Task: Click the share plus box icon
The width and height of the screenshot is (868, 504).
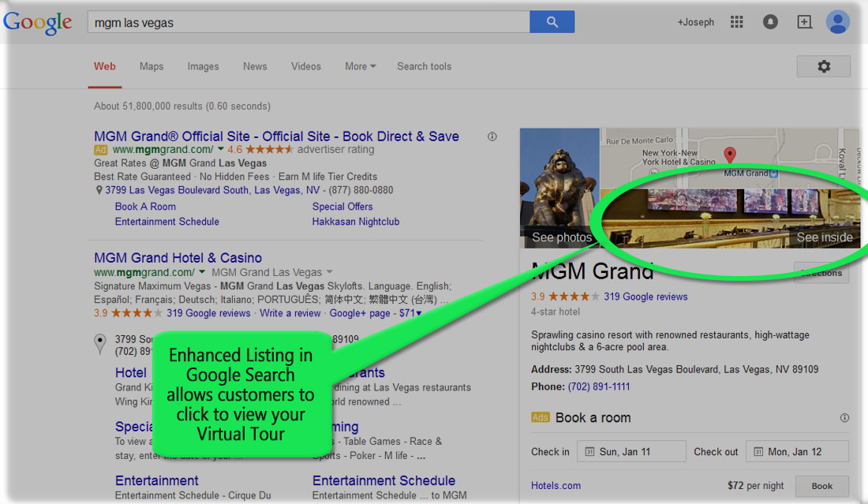Action: point(804,22)
